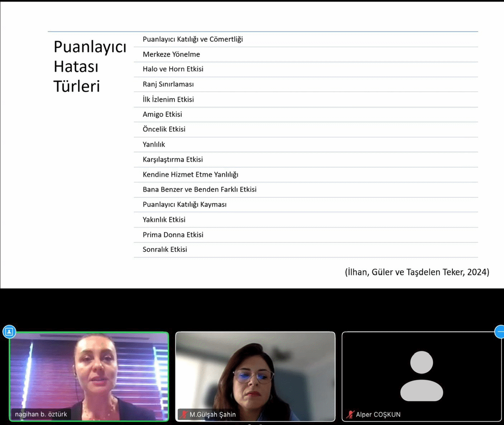
Task: Click the slide title 'Puanlayıcı Hatası Türleri'
Action: point(90,66)
